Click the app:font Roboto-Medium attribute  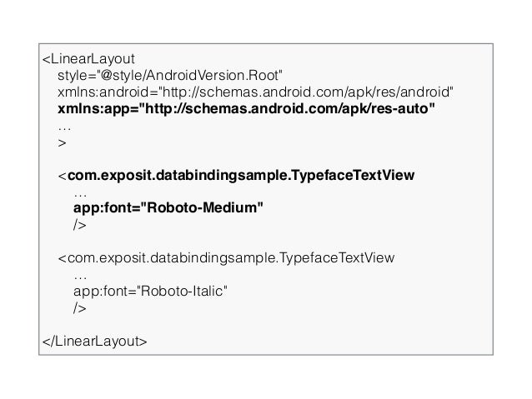168,207
